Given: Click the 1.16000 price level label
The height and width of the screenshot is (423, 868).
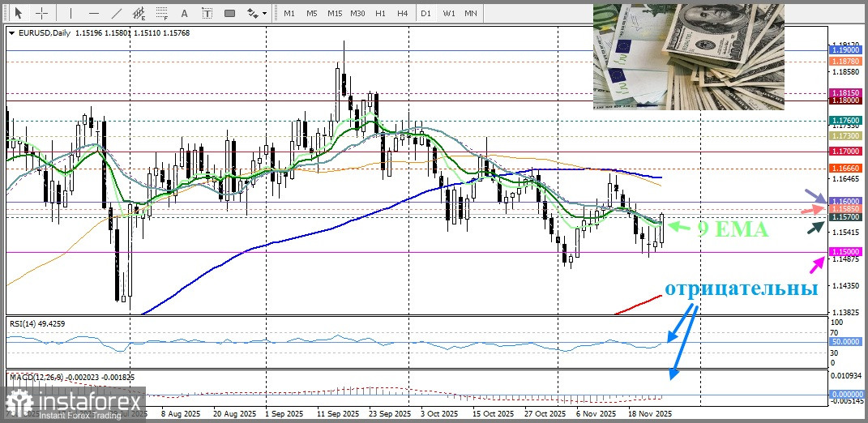Looking at the screenshot, I should (x=844, y=202).
